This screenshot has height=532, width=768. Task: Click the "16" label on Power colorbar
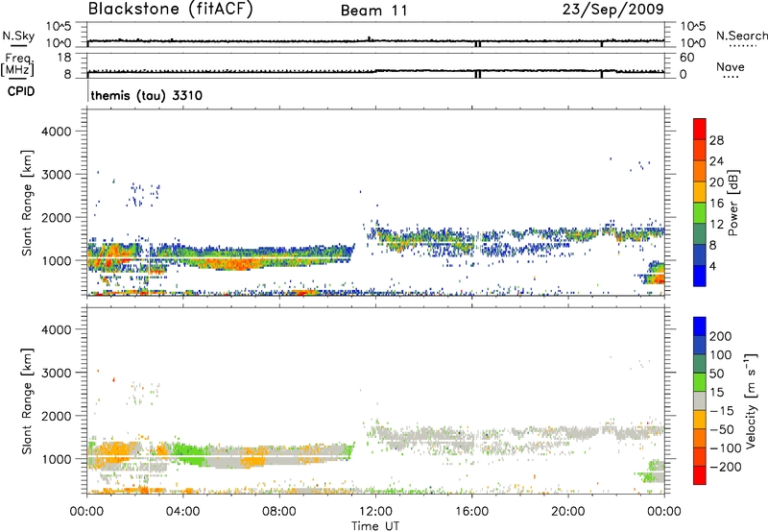[x=716, y=204]
